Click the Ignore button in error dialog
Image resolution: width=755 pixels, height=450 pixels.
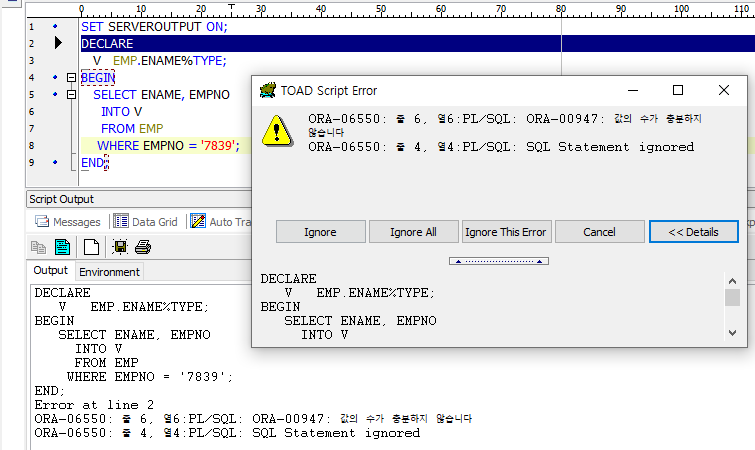[x=321, y=232]
